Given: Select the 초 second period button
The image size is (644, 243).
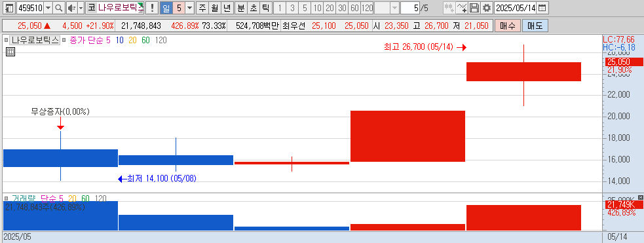Looking at the screenshot, I should 254,8.
